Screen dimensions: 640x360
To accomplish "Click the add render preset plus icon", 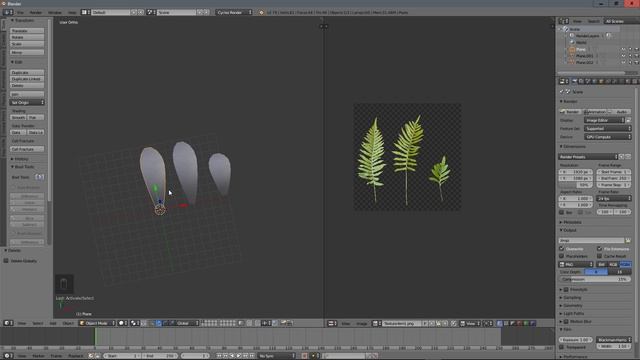I will click(622, 157).
